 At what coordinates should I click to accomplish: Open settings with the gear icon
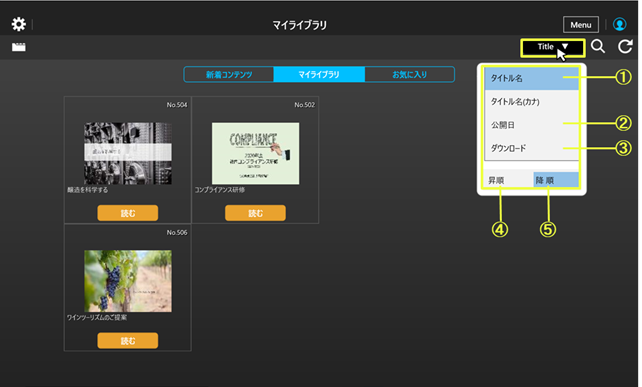(x=18, y=24)
